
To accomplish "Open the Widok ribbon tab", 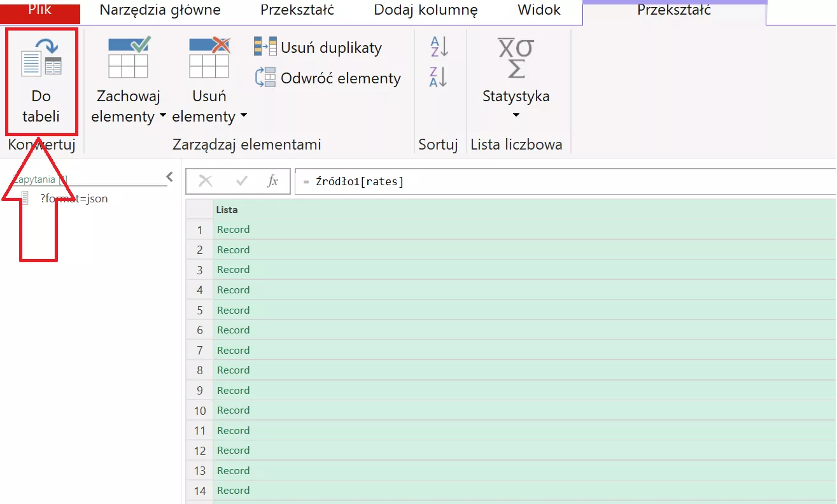I will [x=539, y=11].
